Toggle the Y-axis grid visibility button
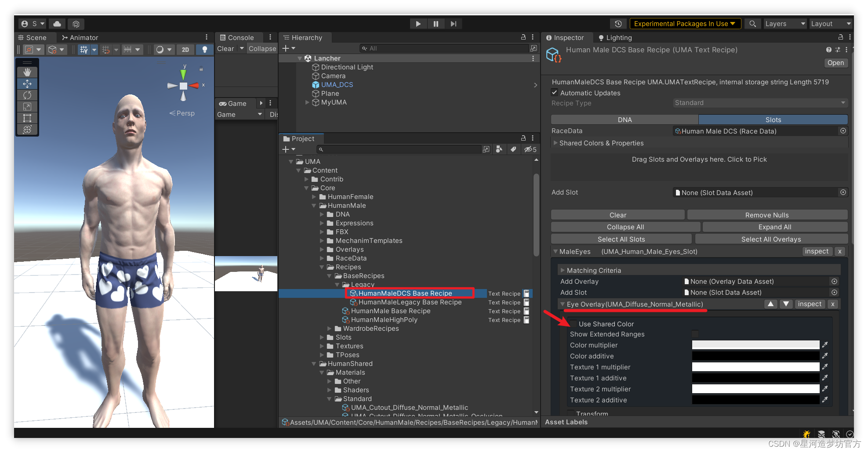Viewport: 868px width, 452px height. 84,50
